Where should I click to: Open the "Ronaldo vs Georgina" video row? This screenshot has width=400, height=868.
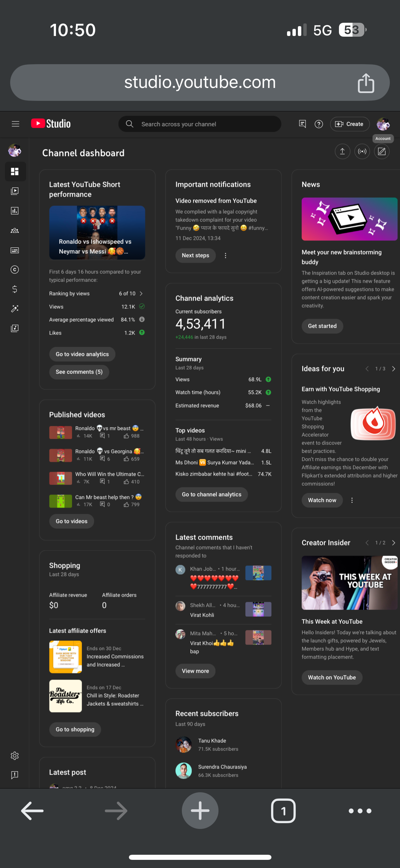click(x=97, y=455)
